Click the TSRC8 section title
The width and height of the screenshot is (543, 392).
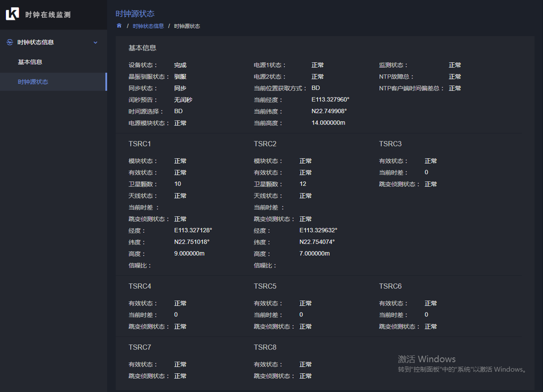[265, 348]
